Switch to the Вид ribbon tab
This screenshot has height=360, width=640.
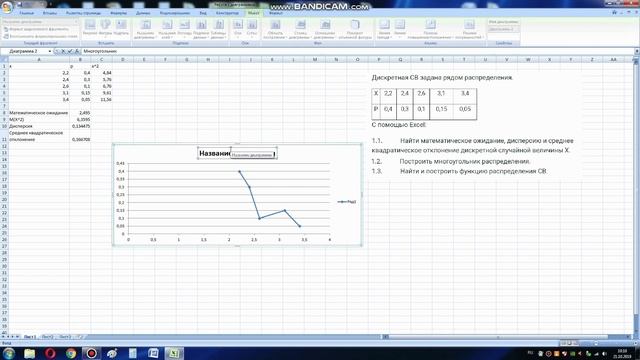203,13
